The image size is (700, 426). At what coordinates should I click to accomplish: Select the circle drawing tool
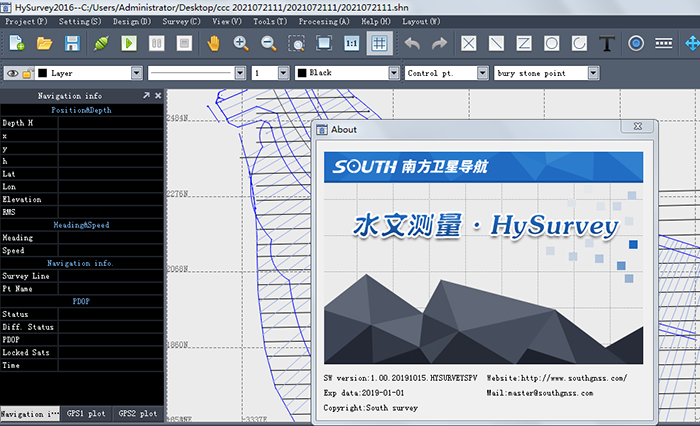(552, 43)
